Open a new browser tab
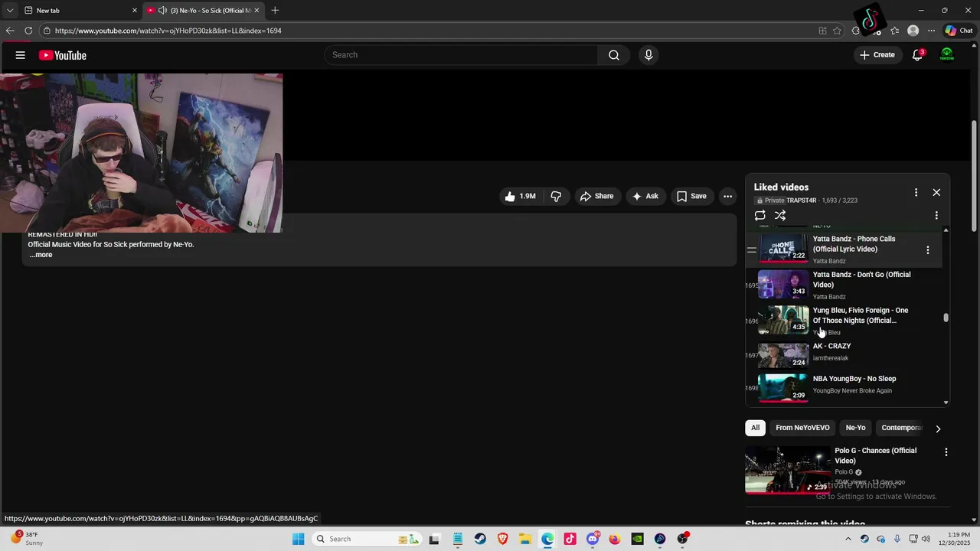Viewport: 980px width, 551px height. (275, 10)
